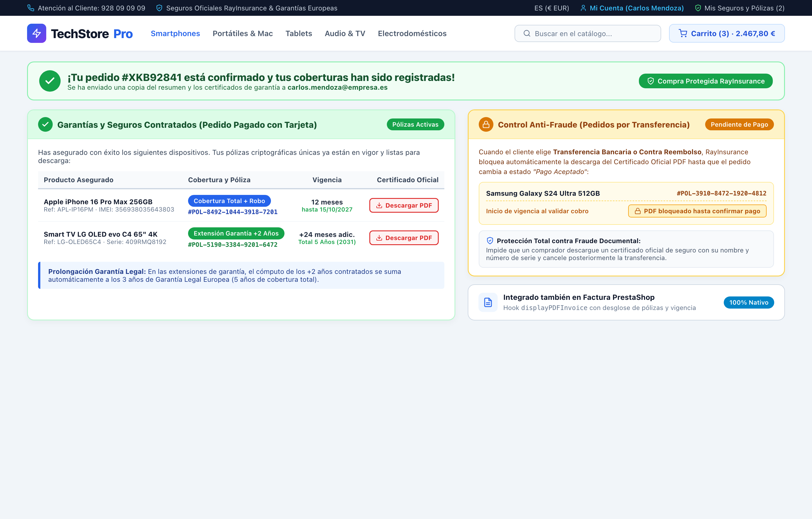Screen dimensions: 812x519
Task: Click the Pólizas Activas badge
Action: click(x=415, y=124)
